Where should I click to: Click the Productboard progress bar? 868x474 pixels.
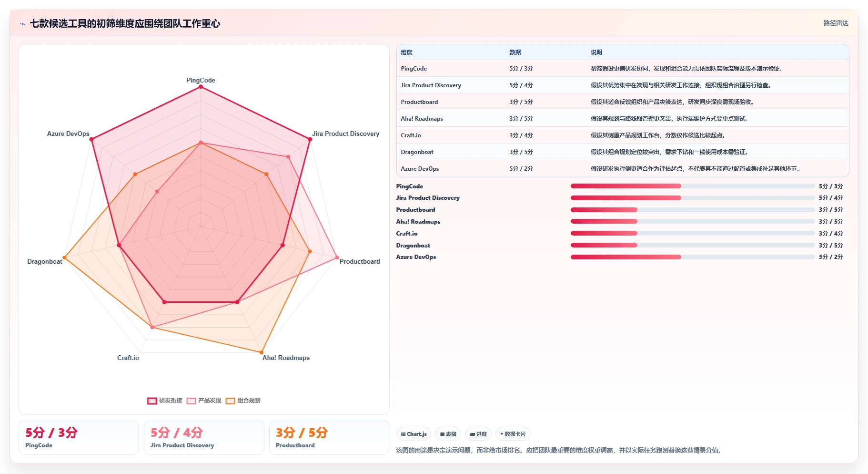point(692,210)
